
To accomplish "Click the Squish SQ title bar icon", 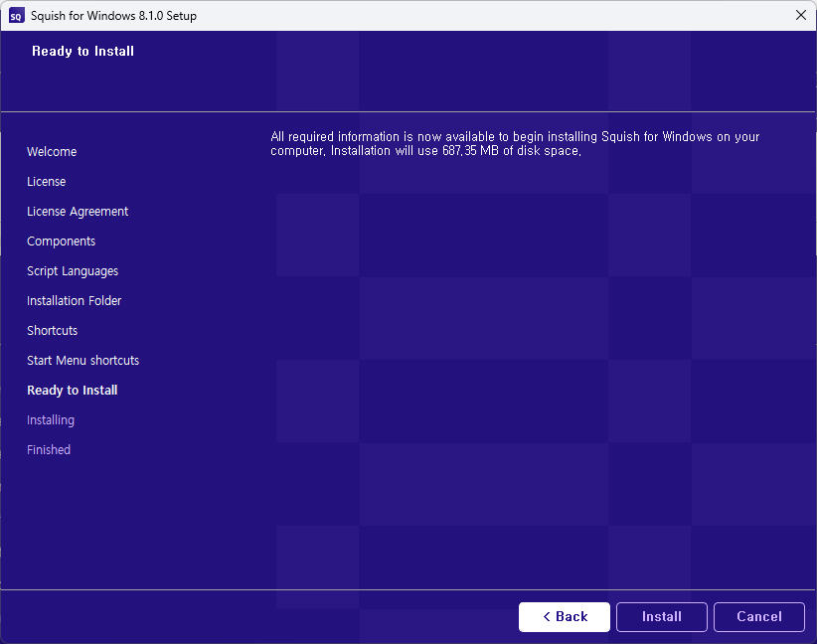I will (16, 16).
